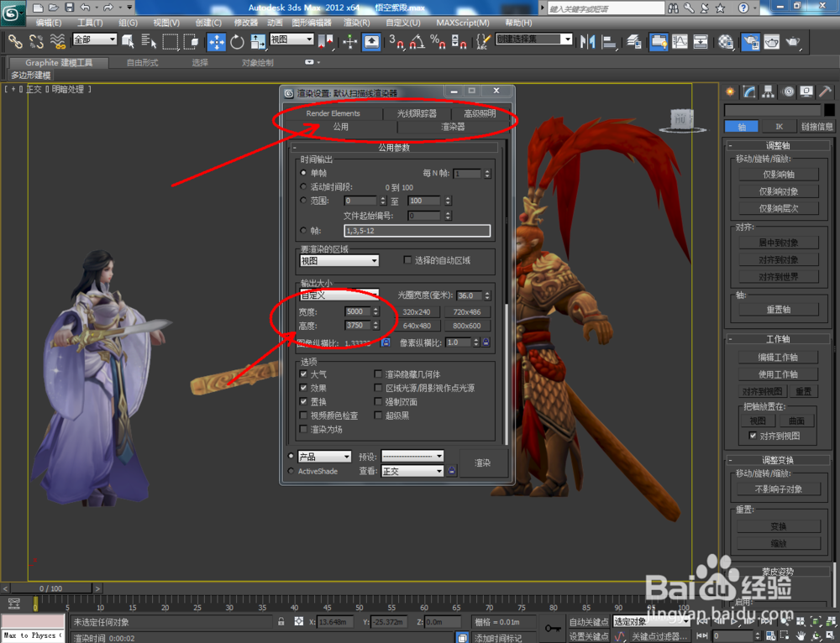The width and height of the screenshot is (840, 643).
Task: Switch to Render Elements tab
Action: point(333,113)
